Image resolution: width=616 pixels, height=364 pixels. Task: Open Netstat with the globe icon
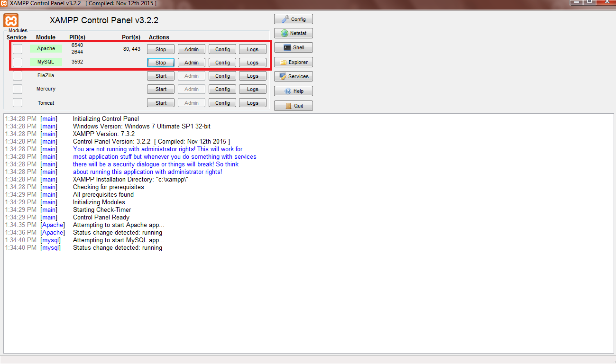point(294,34)
